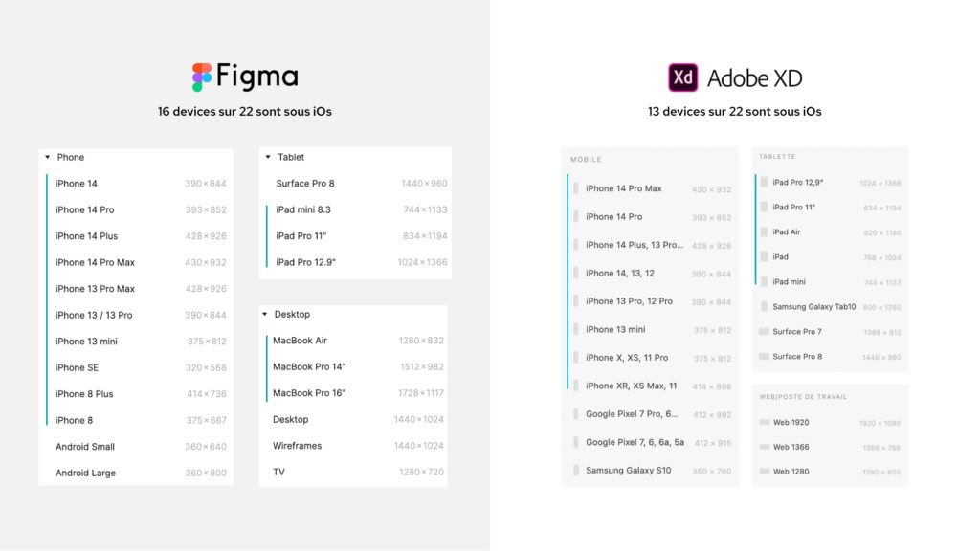
Task: Choose the tablet icon beside iPad Pro 12,9"
Action: [764, 182]
